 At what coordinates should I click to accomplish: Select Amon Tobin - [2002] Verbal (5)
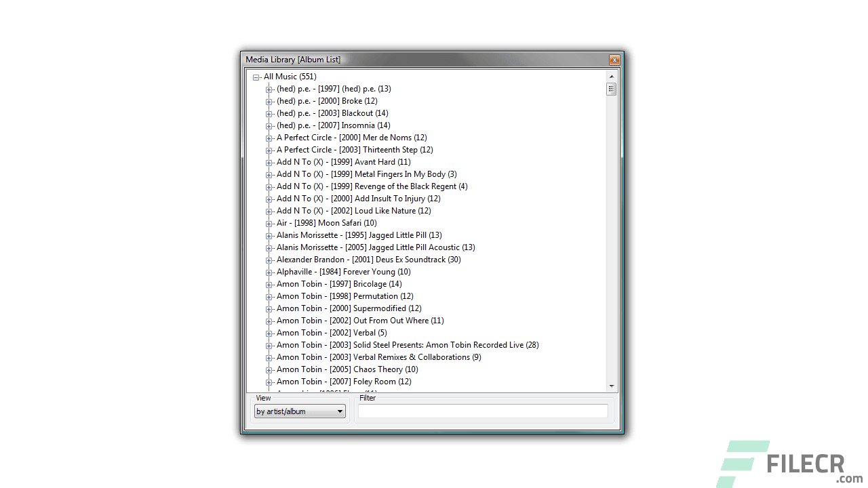point(332,333)
